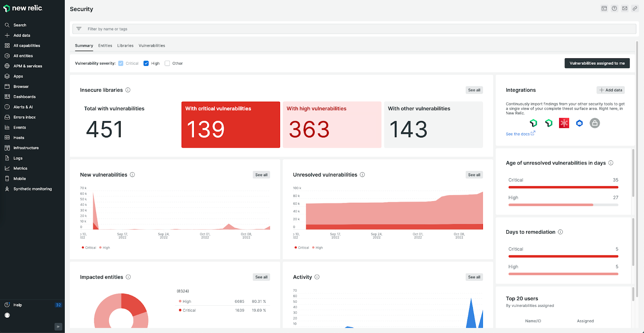
Task: Click the blue hexagon integration icon
Action: point(580,123)
